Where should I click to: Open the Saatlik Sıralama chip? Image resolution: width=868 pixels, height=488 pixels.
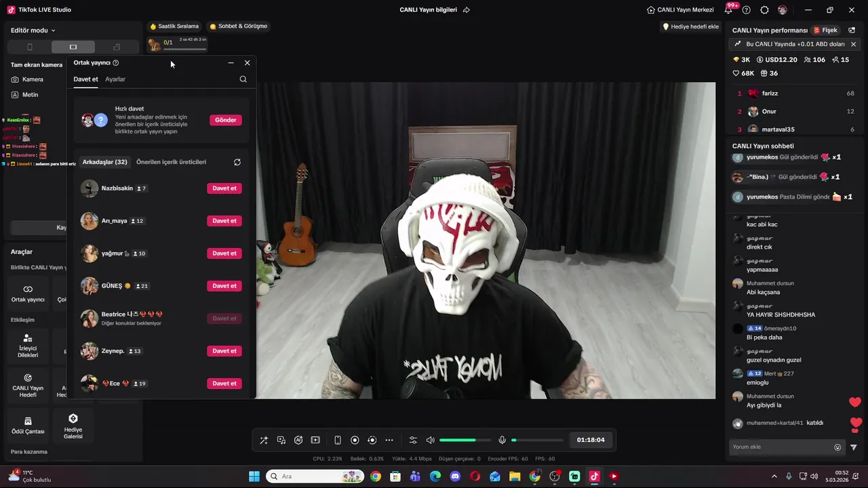tap(174, 26)
